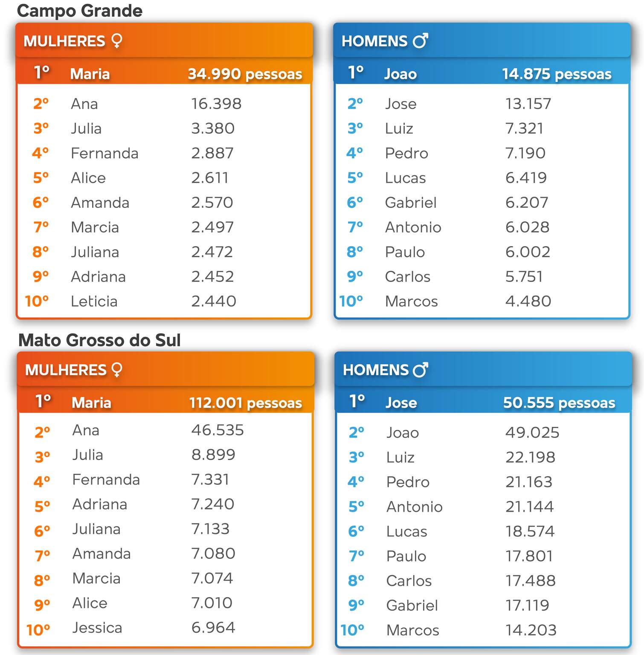Click the value 16.398 next to Ana

point(216,104)
